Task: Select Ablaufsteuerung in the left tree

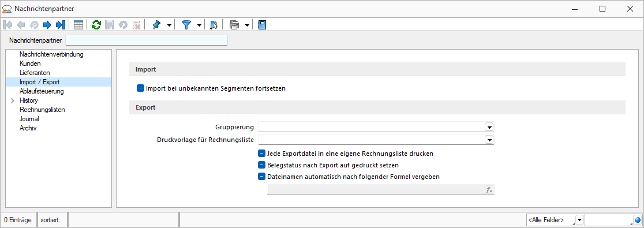Action: pyautogui.click(x=42, y=91)
